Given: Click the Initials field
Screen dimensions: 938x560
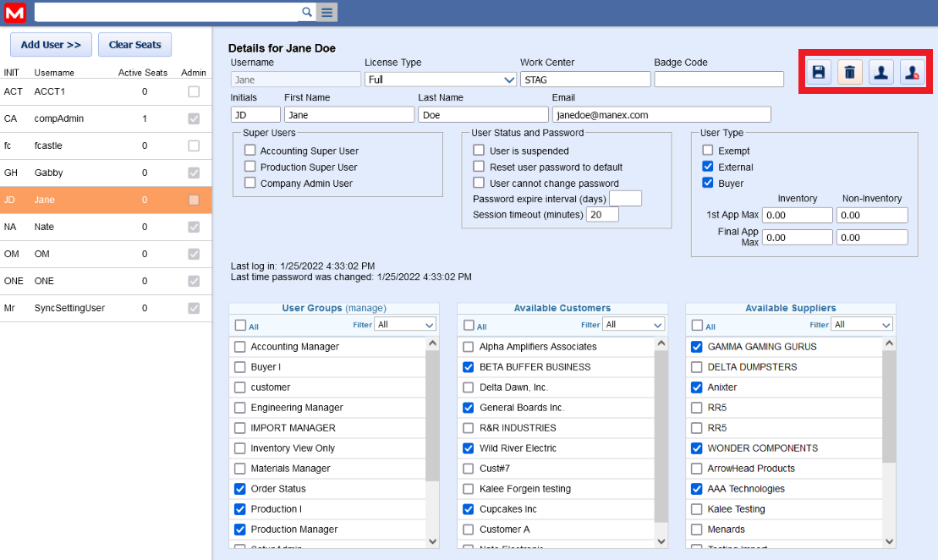Looking at the screenshot, I should tap(255, 114).
